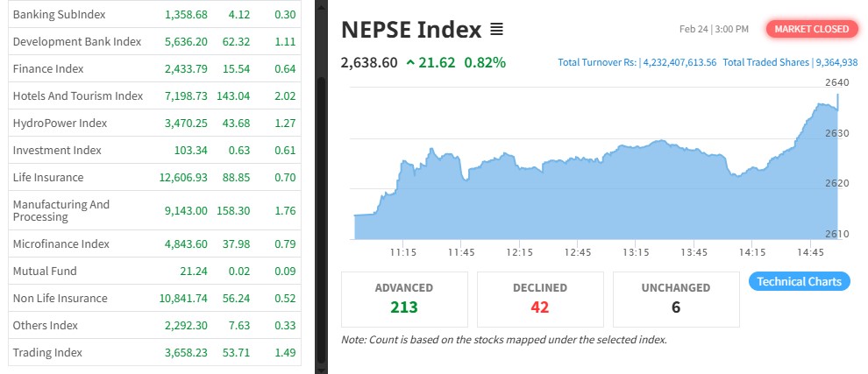
Task: Click the Declined 42 count box
Action: (540, 298)
